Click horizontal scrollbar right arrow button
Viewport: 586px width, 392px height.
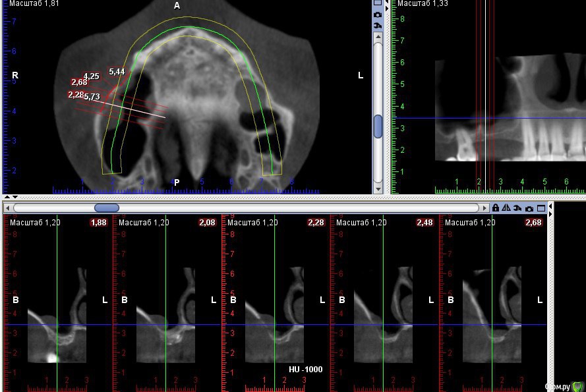tap(484, 208)
